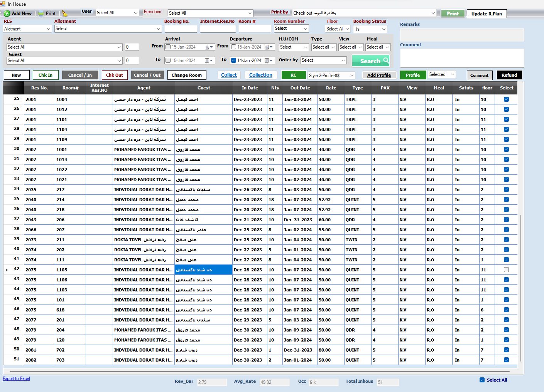Uncheck the Departure To date checkbox

(x=233, y=61)
